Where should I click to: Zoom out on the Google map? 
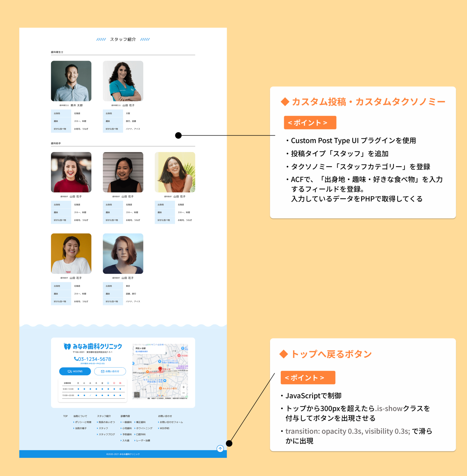(x=184, y=393)
